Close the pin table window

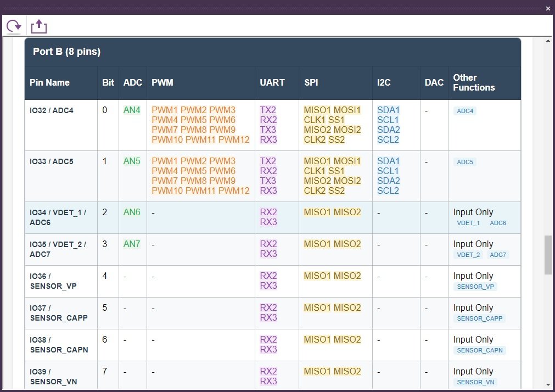click(x=547, y=8)
